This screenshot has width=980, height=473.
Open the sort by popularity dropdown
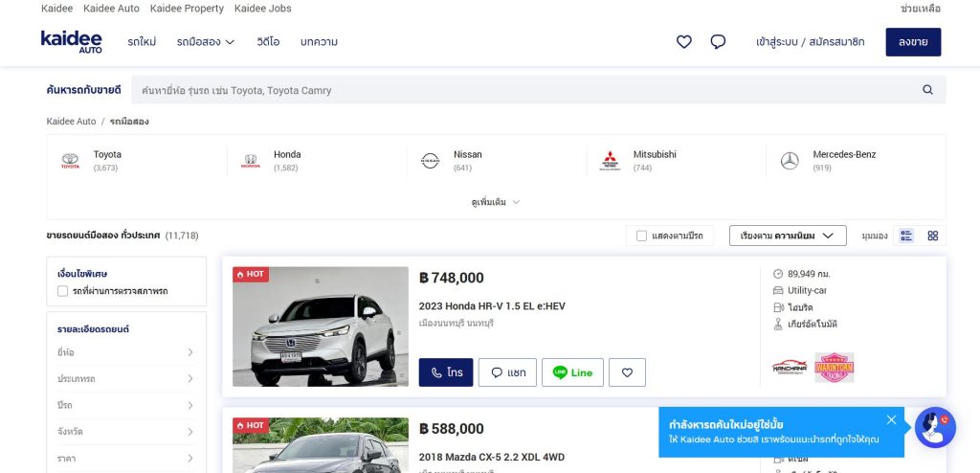click(787, 236)
